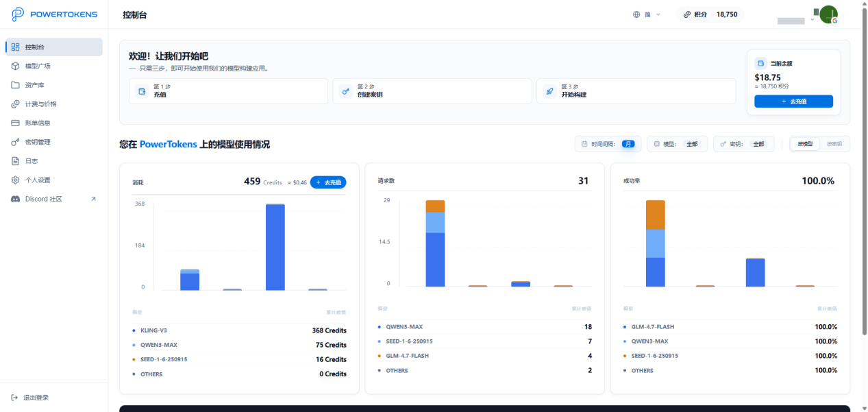Click the external-link arrow beside Discord 社区
This screenshot has width=868, height=412.
coord(93,199)
